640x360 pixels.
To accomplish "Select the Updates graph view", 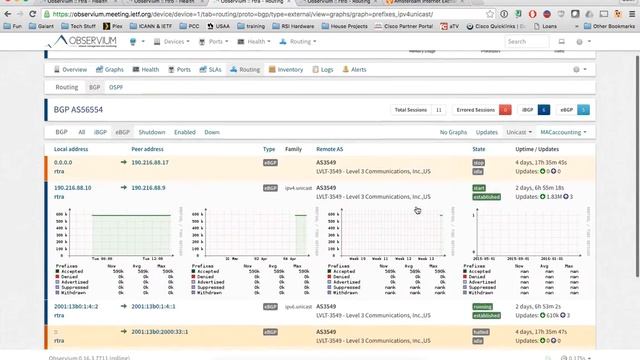I will point(487,132).
